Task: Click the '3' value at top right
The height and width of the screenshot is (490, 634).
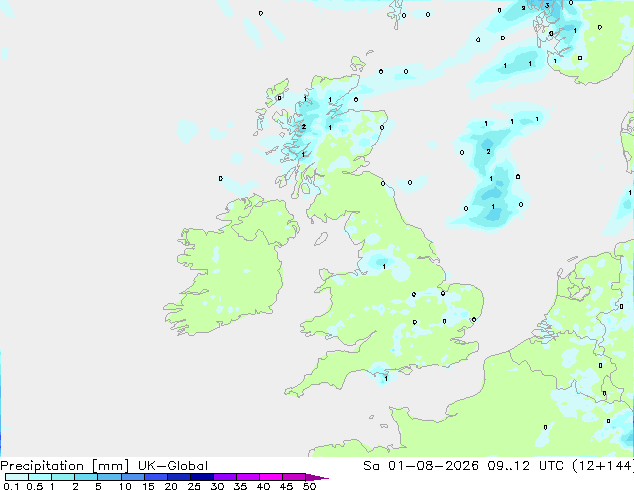Action: [x=547, y=5]
